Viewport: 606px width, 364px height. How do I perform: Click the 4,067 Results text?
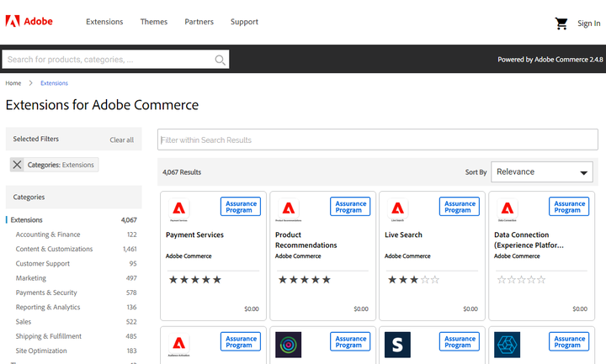click(x=182, y=172)
